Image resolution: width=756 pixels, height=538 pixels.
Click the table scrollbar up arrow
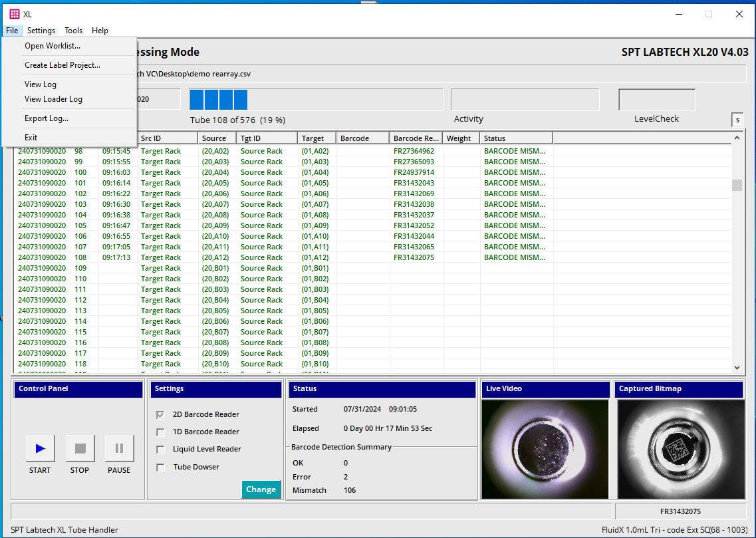click(x=737, y=138)
